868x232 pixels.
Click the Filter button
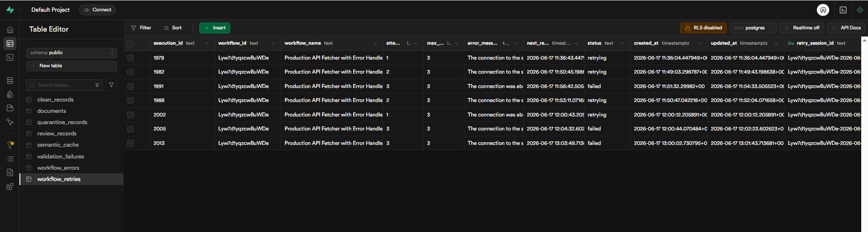[141, 28]
